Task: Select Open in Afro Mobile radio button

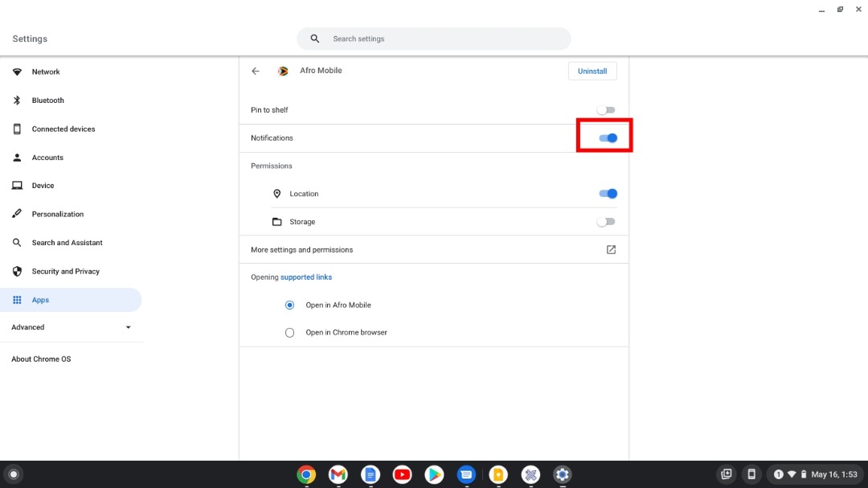Action: (x=289, y=306)
